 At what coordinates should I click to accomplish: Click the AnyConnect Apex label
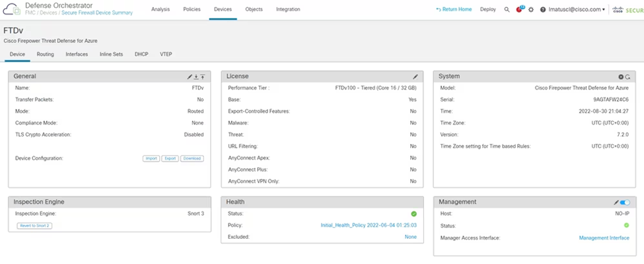(249, 158)
